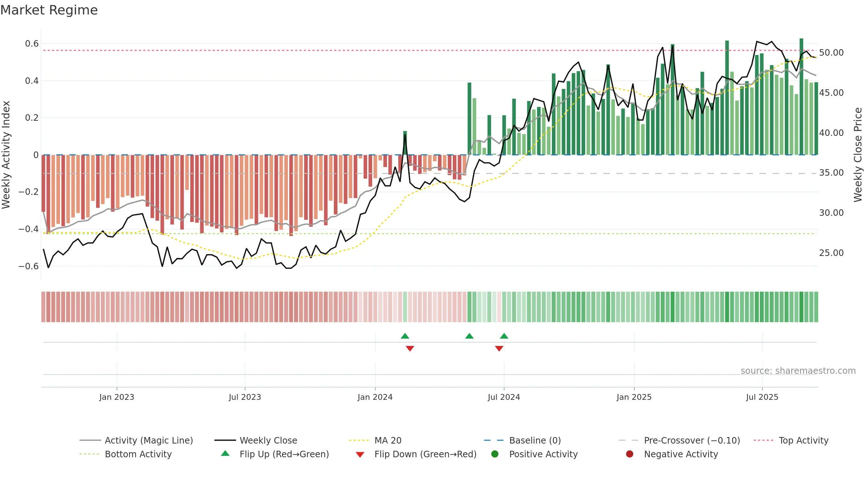This screenshot has width=868, height=488.
Task: Toggle the Activity (Magic Line) legend entry
Action: (136, 440)
